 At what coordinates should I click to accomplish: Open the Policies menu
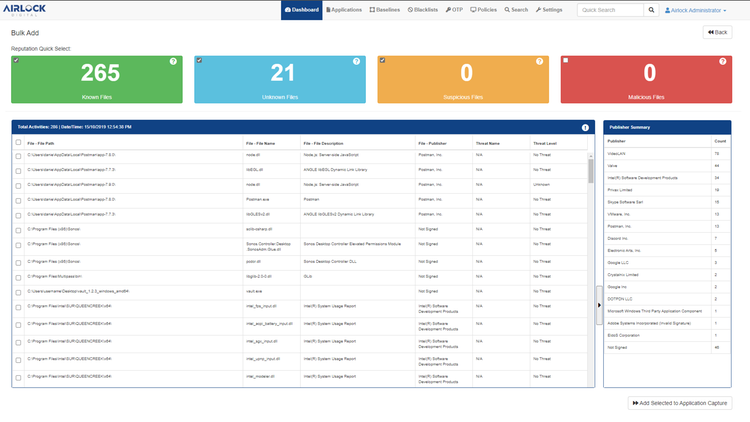pos(484,10)
